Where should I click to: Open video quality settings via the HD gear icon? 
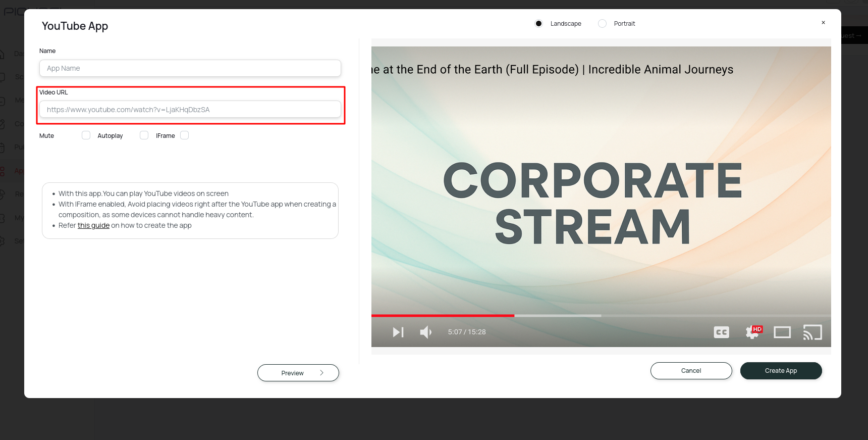click(x=753, y=332)
